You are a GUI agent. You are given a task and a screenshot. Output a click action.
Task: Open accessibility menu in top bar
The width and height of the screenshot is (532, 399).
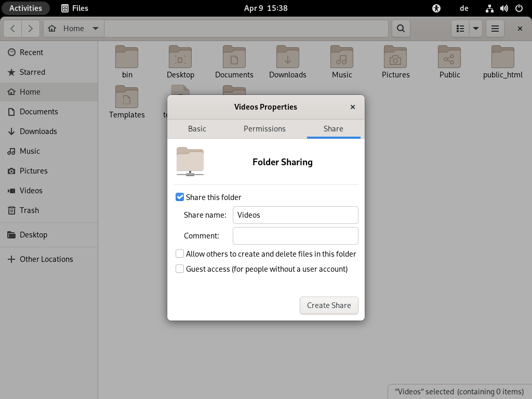436,8
